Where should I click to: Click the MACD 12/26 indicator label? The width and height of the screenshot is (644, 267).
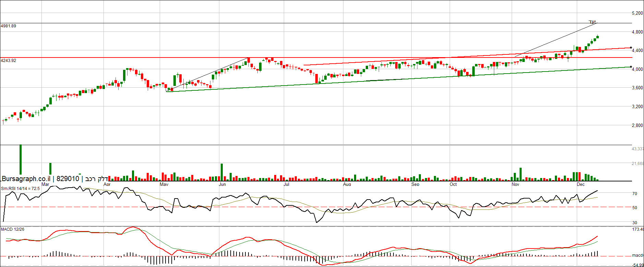[13, 229]
